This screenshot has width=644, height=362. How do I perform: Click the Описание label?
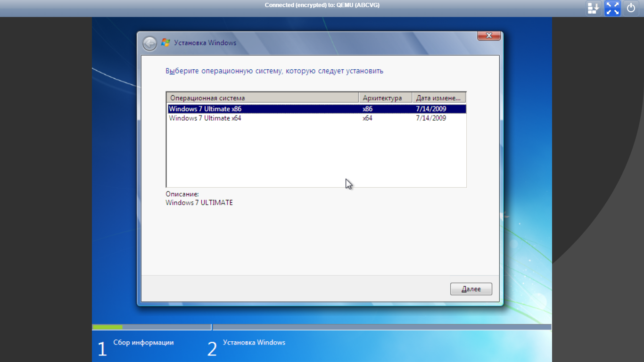(182, 194)
